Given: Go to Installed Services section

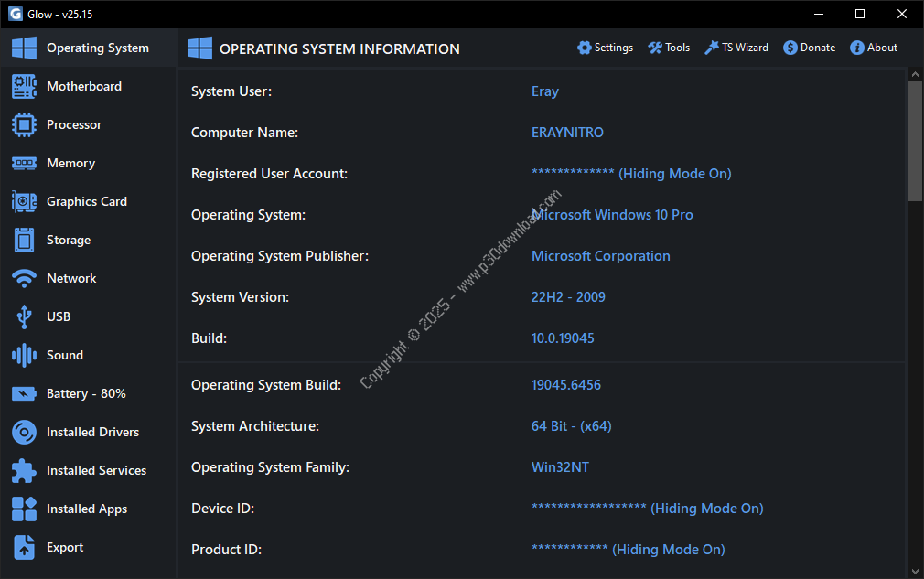Looking at the screenshot, I should (x=96, y=470).
